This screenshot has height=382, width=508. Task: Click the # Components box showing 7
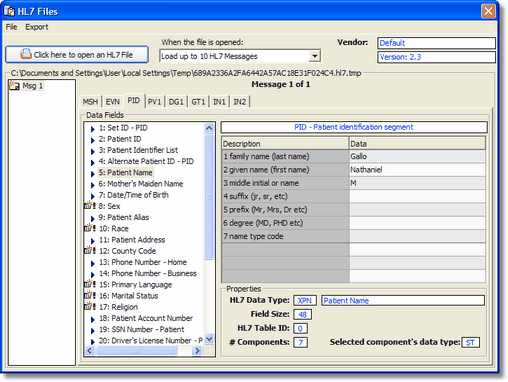pyautogui.click(x=300, y=342)
